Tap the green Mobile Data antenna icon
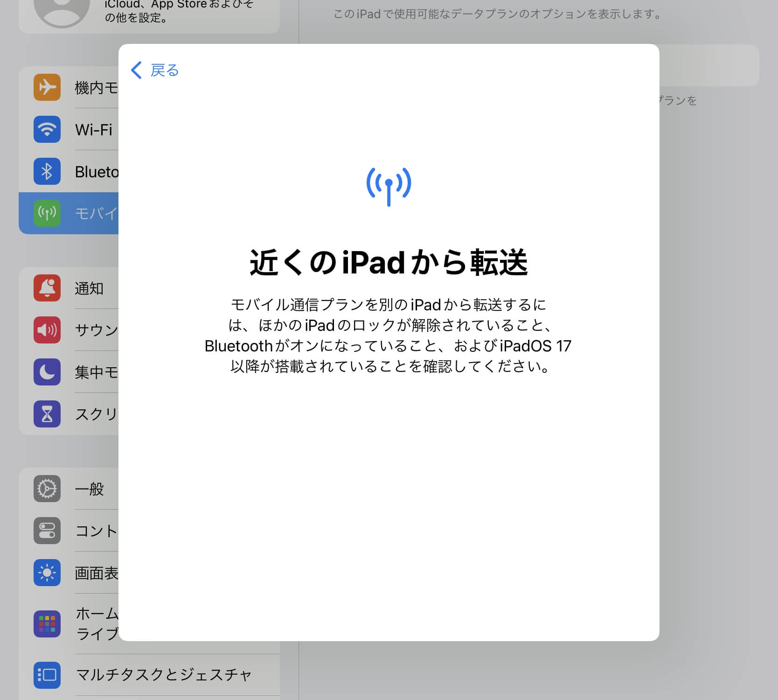The height and width of the screenshot is (700, 778). [x=47, y=213]
